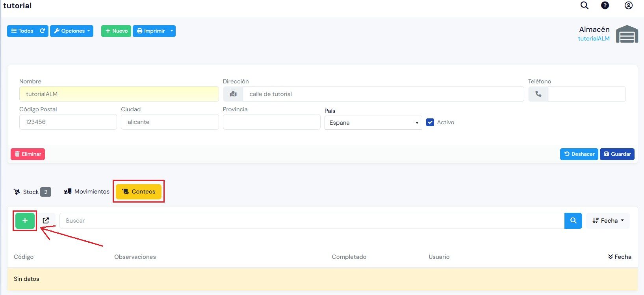The width and height of the screenshot is (644, 295).
Task: Switch to the Movimientos tab
Action: 87,192
